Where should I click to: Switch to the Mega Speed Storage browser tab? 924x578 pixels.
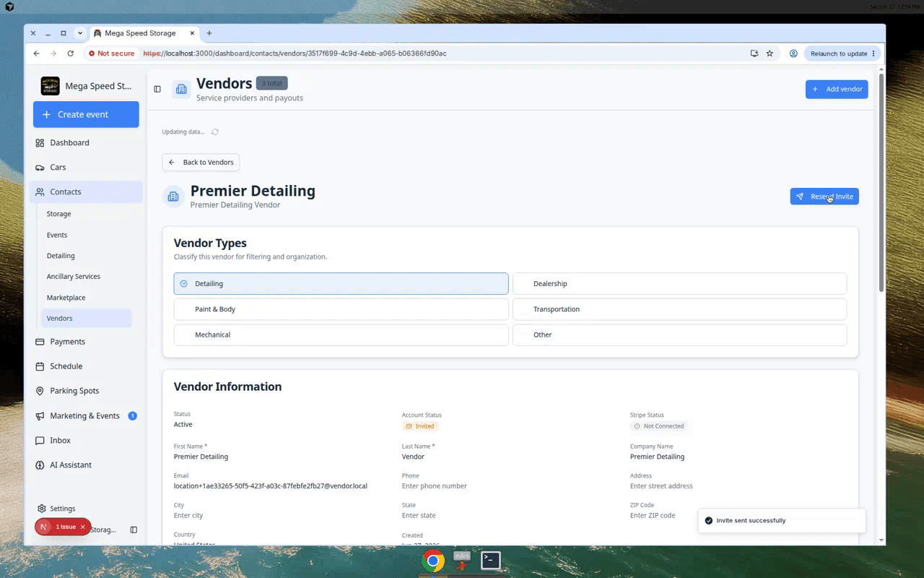144,33
